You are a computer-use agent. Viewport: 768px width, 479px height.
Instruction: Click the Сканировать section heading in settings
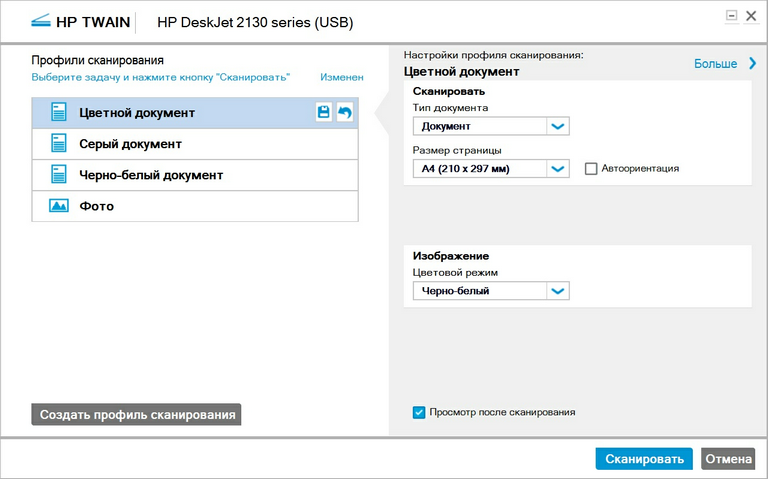click(449, 91)
